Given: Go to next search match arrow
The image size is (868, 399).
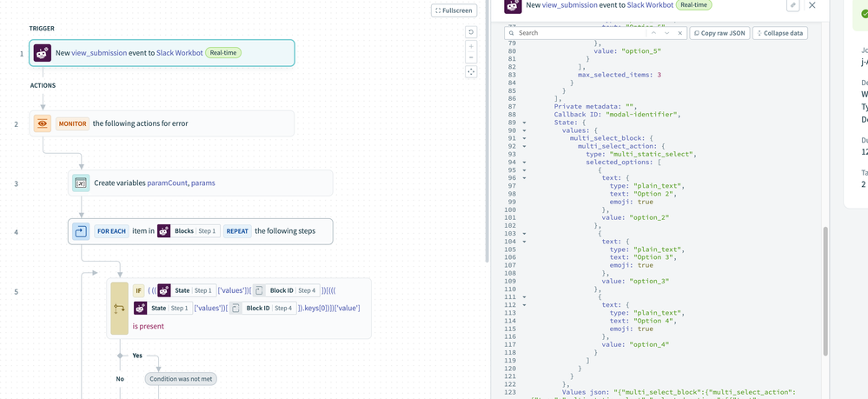Looking at the screenshot, I should click(x=667, y=33).
